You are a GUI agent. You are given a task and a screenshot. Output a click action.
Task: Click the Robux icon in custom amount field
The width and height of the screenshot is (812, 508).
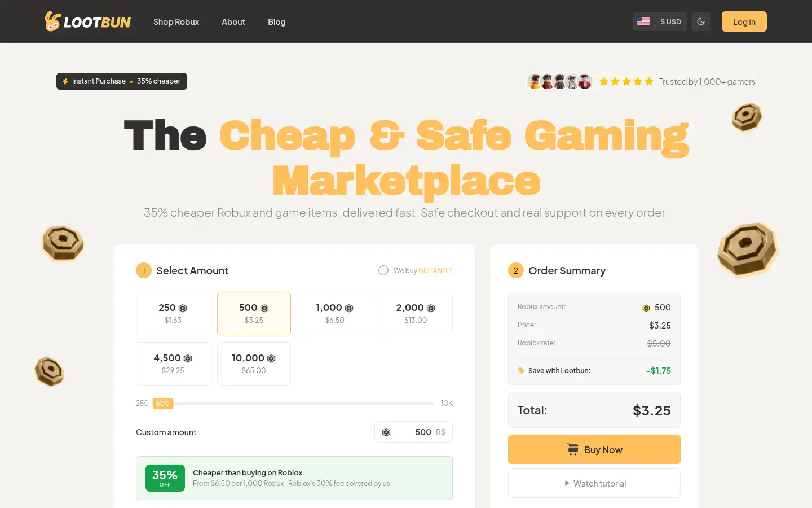point(386,432)
